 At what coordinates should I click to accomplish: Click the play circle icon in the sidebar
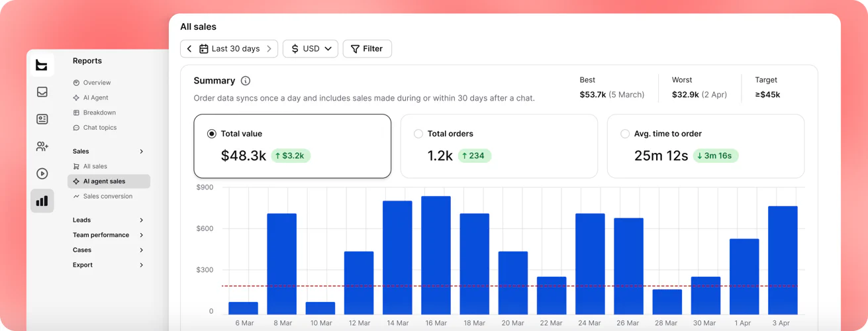click(x=42, y=173)
